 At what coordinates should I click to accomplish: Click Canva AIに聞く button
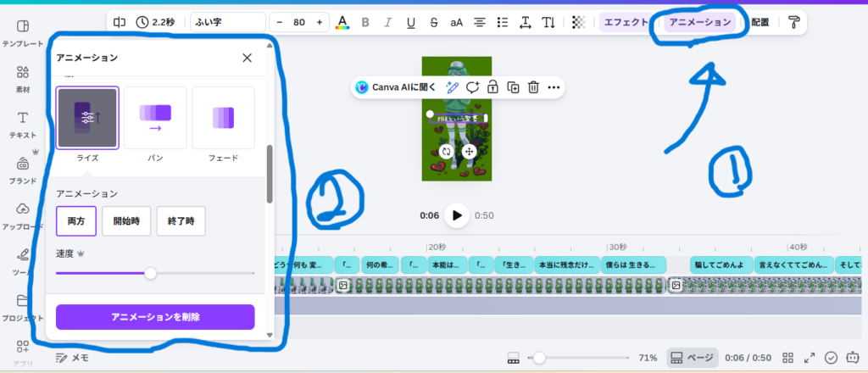(x=396, y=86)
